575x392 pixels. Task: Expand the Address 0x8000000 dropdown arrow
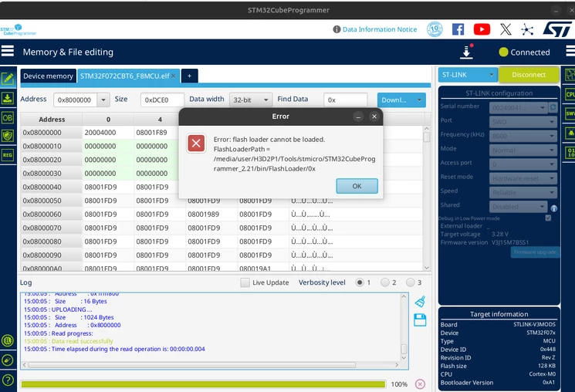103,100
